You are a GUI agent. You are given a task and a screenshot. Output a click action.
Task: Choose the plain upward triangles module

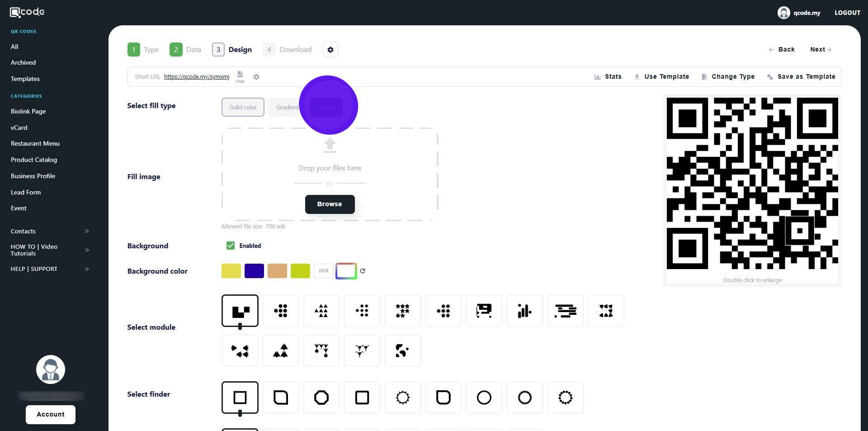(x=321, y=311)
